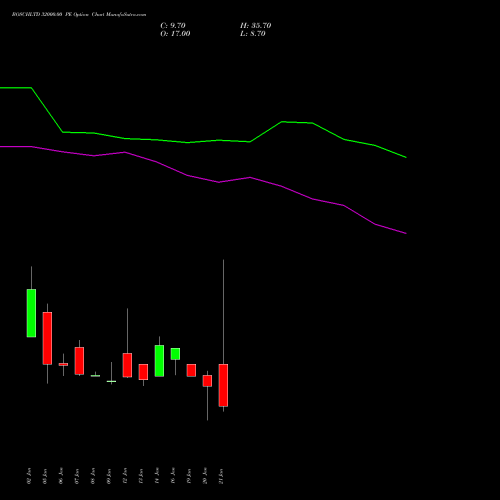
Task: Select the '16 Jan' date axis label
Action: pyautogui.click(x=173, y=476)
